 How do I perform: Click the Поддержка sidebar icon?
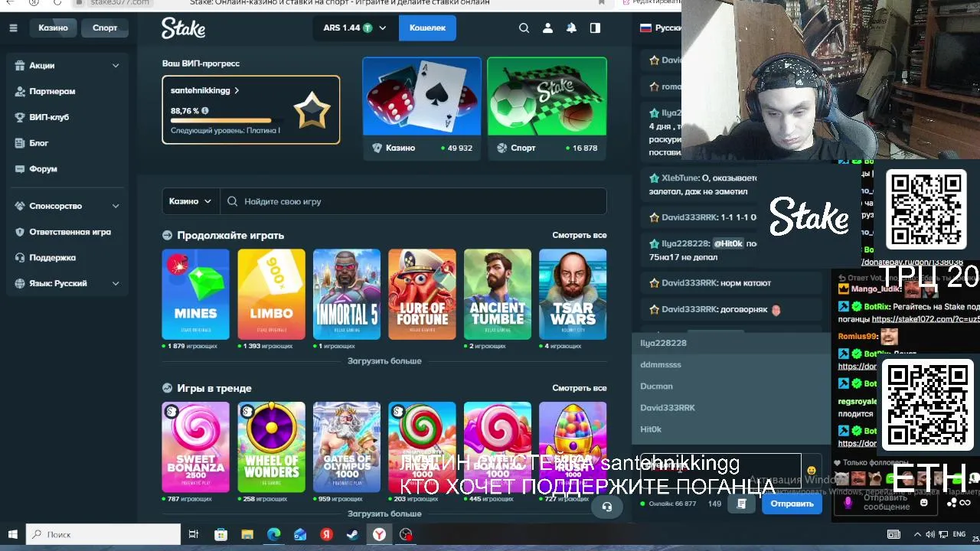click(20, 258)
